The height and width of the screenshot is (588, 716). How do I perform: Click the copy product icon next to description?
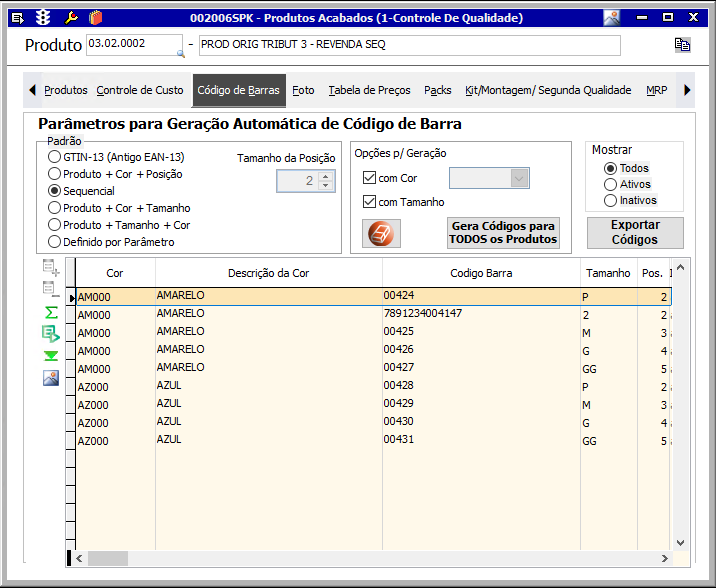[x=682, y=45]
